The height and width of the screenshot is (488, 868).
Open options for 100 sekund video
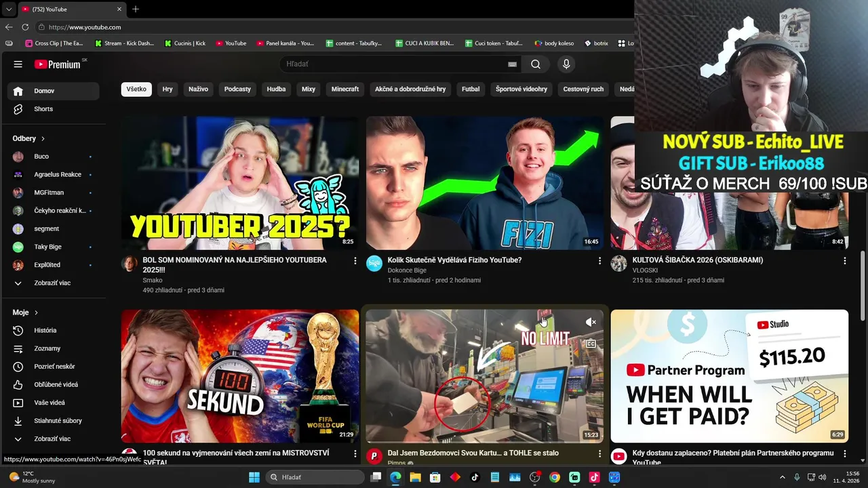click(x=355, y=453)
